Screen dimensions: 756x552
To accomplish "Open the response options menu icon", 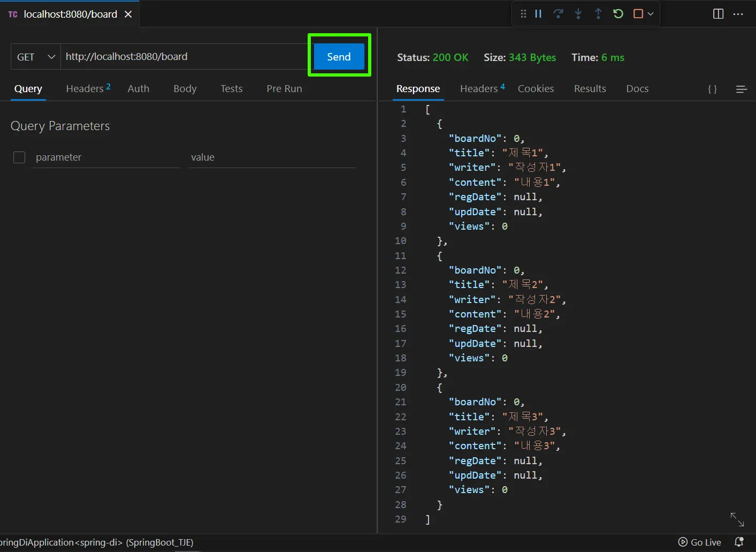I will (x=741, y=89).
